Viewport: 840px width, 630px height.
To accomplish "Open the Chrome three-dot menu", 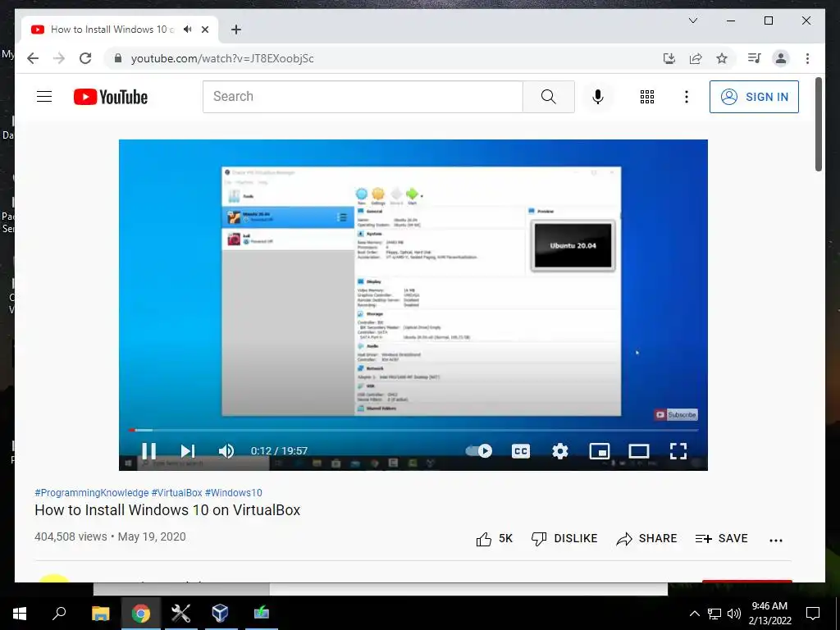I will (807, 58).
